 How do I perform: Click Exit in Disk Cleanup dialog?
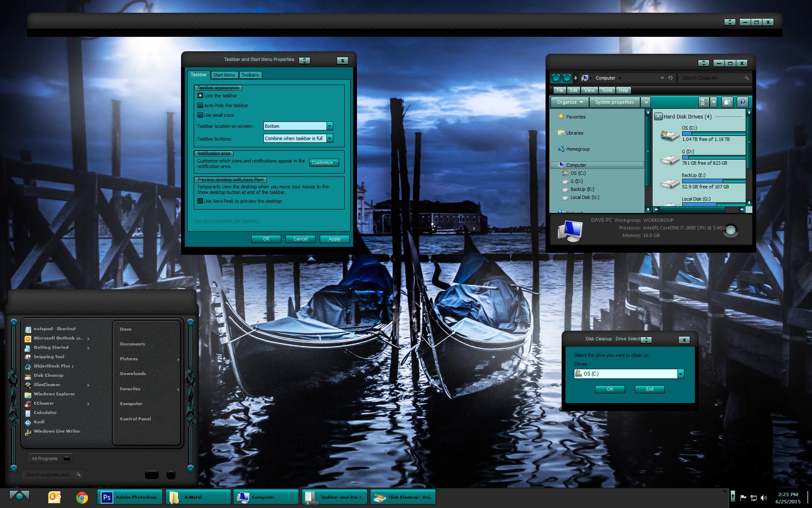point(650,389)
